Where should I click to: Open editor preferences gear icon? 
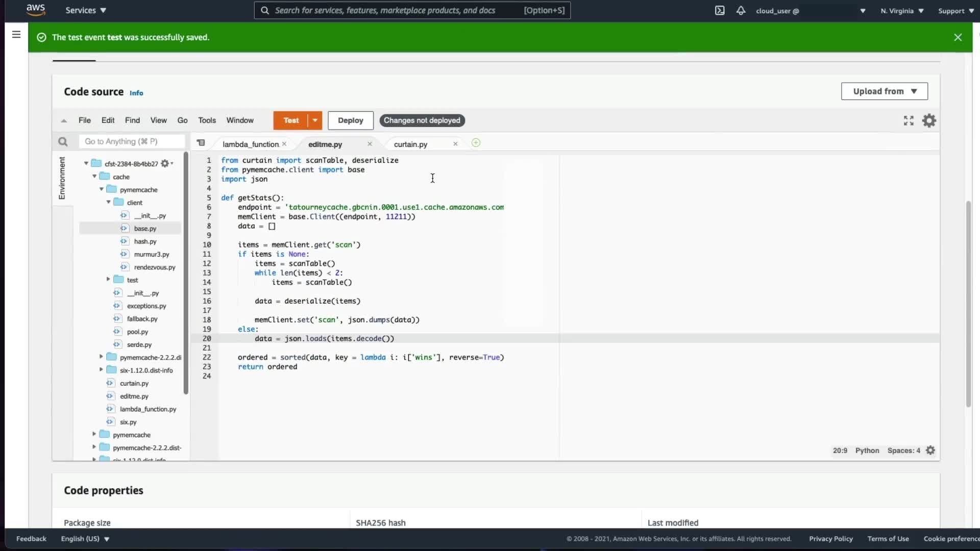929,120
